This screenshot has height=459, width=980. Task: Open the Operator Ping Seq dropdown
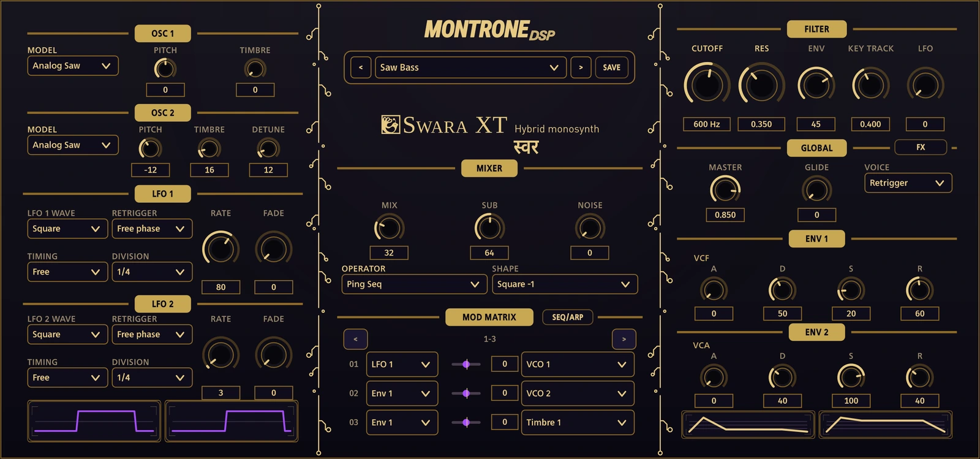point(414,284)
